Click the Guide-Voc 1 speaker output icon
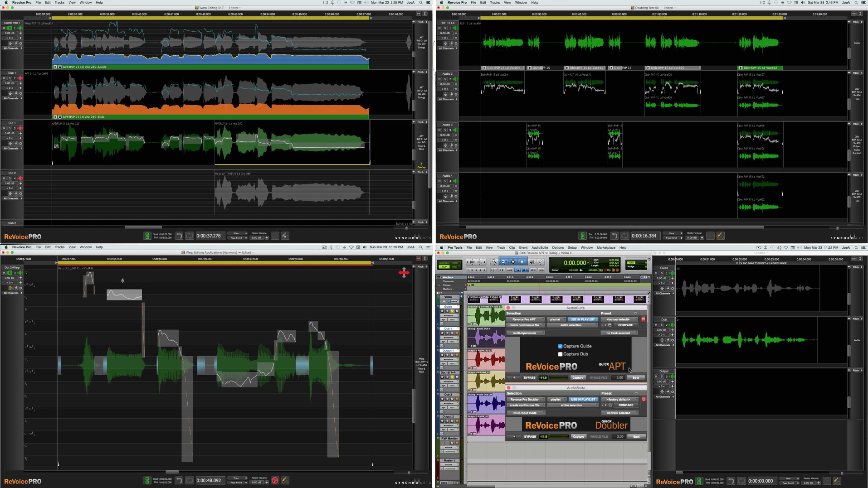This screenshot has width=868, height=488. pyautogui.click(x=20, y=28)
